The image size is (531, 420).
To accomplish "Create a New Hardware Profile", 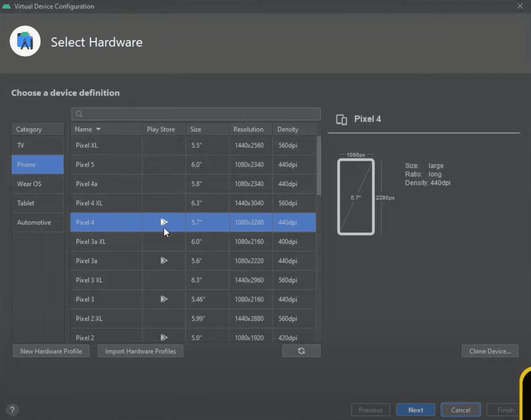I will pos(51,351).
